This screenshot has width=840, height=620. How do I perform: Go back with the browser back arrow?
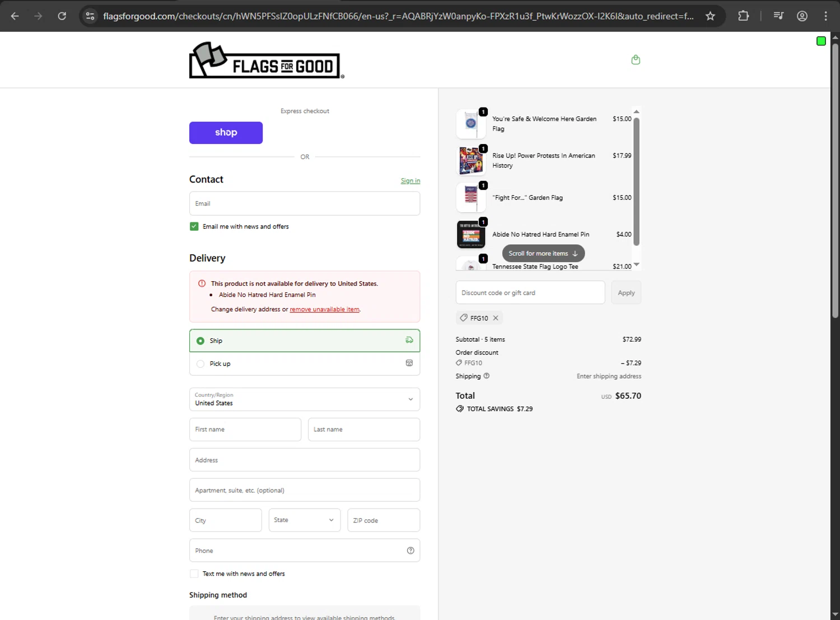click(15, 16)
